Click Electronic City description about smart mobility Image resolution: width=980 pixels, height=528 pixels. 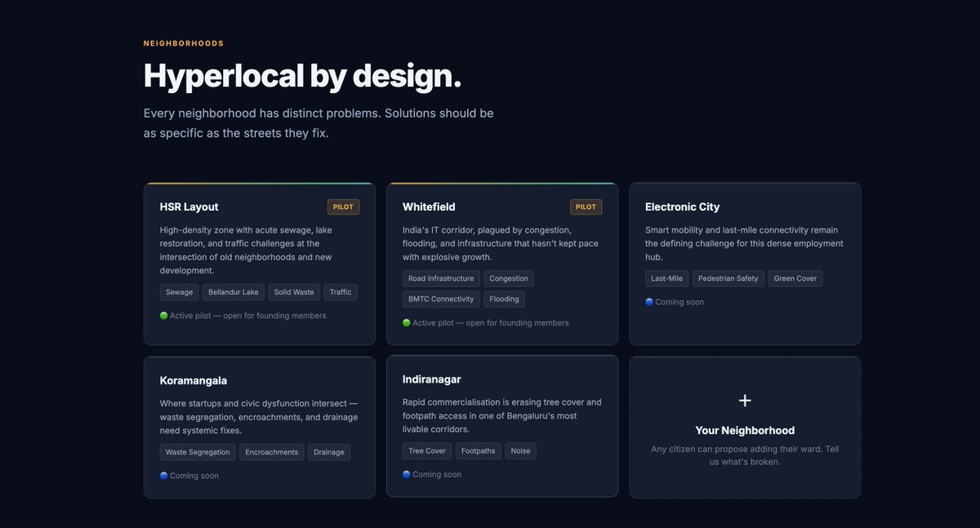tap(744, 243)
